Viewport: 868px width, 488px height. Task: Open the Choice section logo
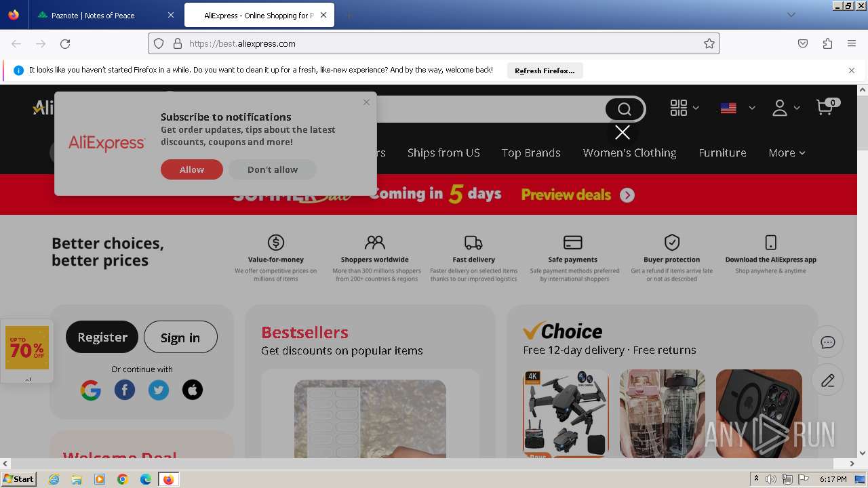tap(563, 331)
